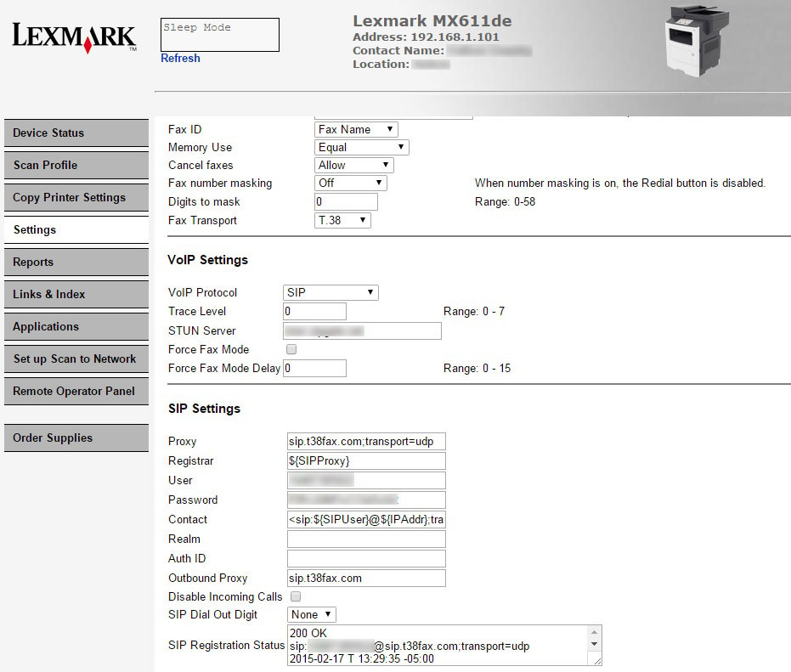
Task: Open the Device Status page
Action: (76, 133)
